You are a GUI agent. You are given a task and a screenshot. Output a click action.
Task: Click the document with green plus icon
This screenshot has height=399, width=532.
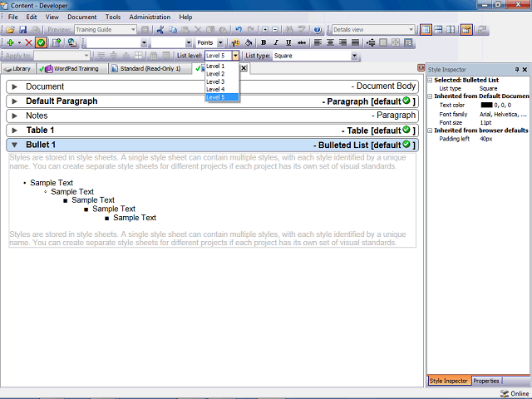(57, 42)
